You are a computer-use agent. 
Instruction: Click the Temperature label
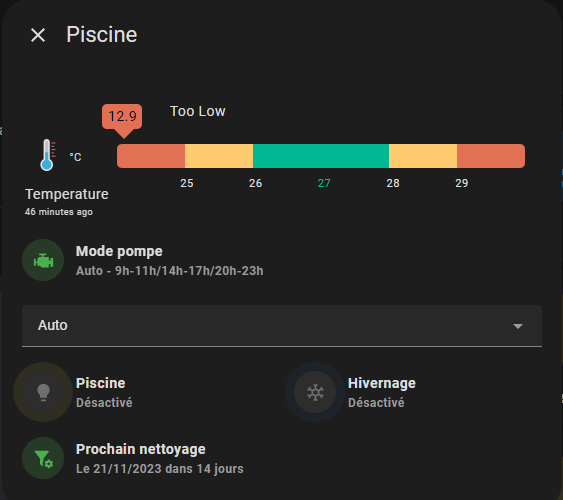pyautogui.click(x=67, y=194)
